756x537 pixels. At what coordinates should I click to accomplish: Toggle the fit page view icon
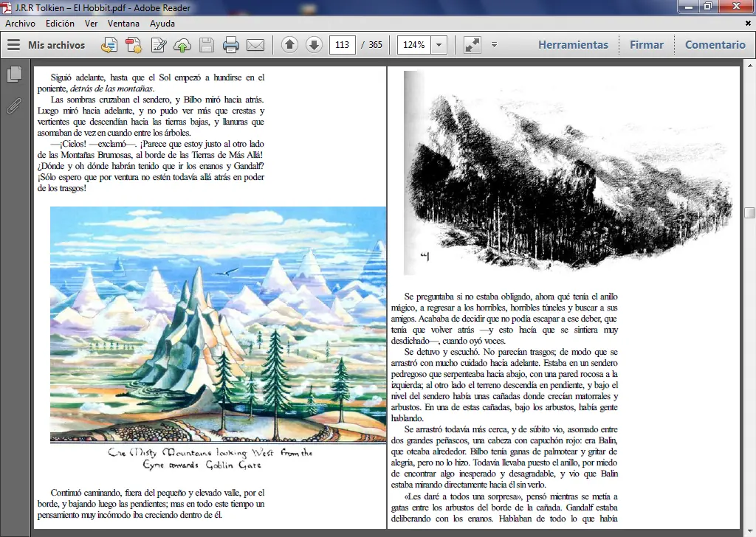pos(472,45)
